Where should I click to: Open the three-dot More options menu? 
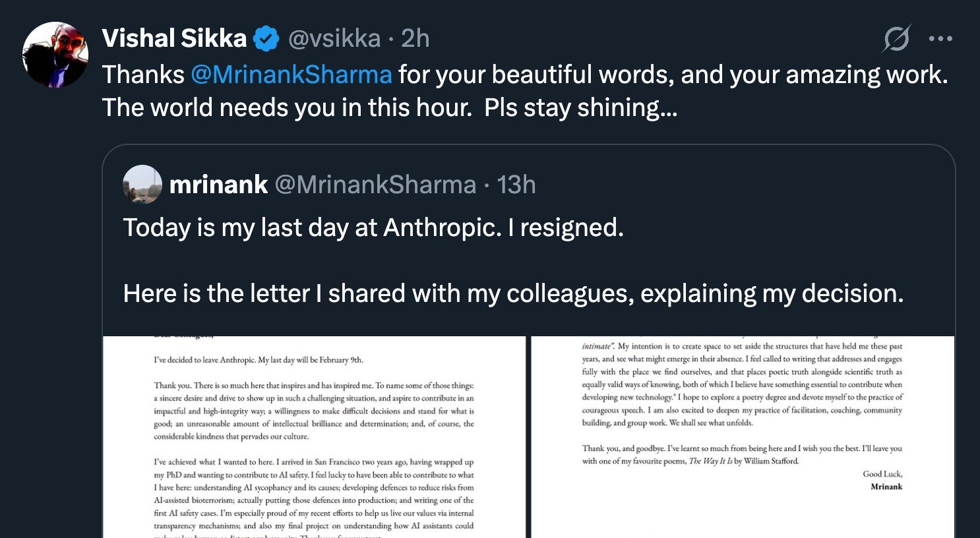[940, 39]
